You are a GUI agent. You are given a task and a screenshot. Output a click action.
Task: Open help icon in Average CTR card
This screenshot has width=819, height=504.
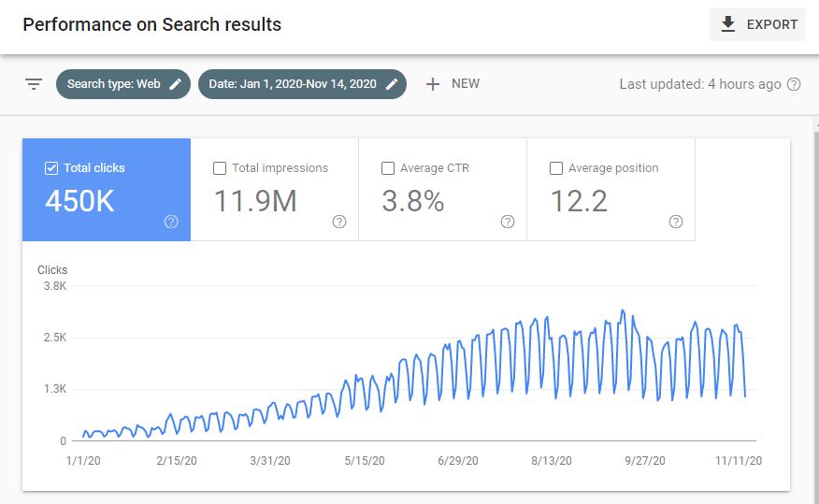coord(508,222)
